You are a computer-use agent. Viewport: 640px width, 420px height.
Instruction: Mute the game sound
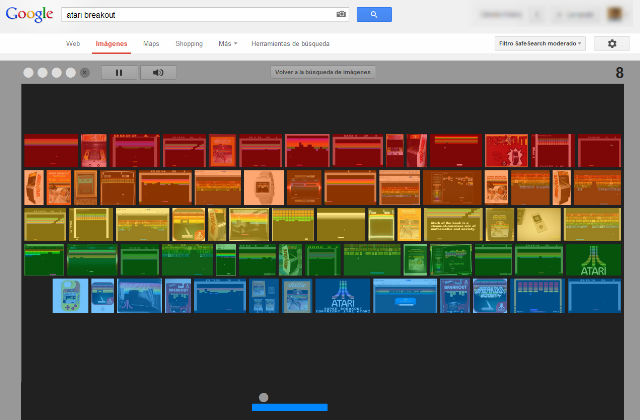pyautogui.click(x=158, y=73)
